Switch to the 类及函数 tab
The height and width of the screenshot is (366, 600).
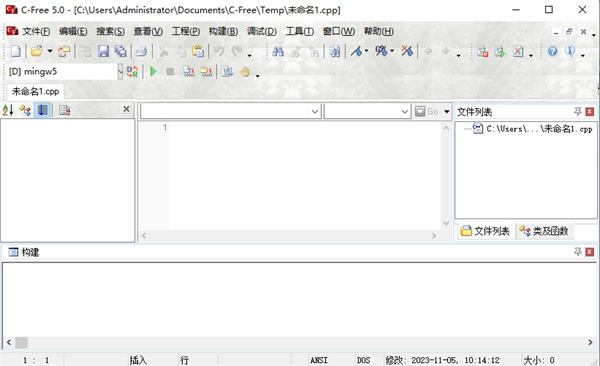pos(544,231)
